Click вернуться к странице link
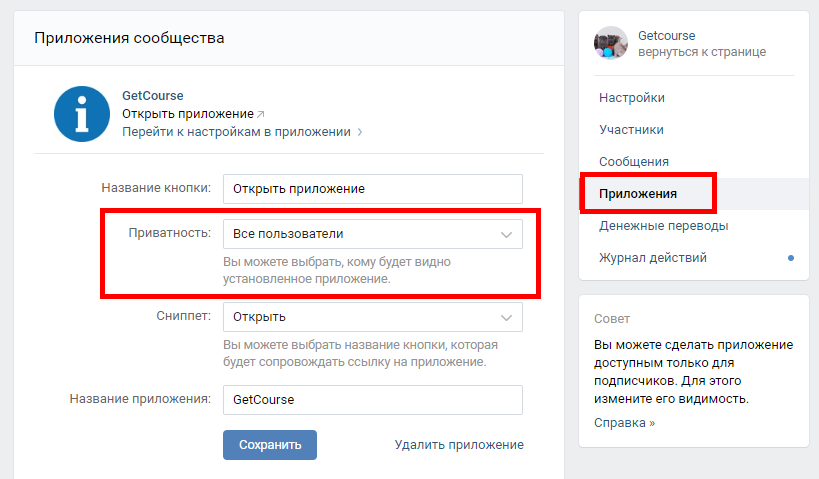The height and width of the screenshot is (479, 819). pyautogui.click(x=701, y=52)
